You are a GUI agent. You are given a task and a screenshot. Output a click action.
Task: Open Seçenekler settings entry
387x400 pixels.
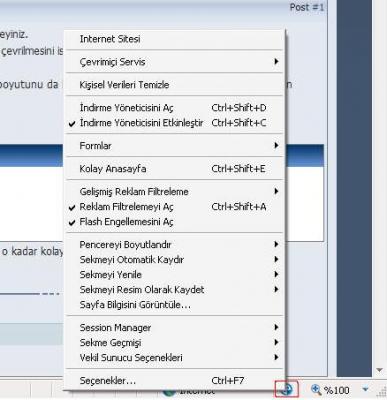[x=174, y=381]
